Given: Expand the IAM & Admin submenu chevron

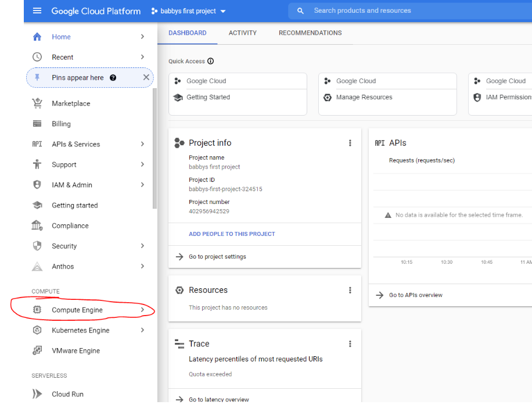Looking at the screenshot, I should (x=142, y=185).
